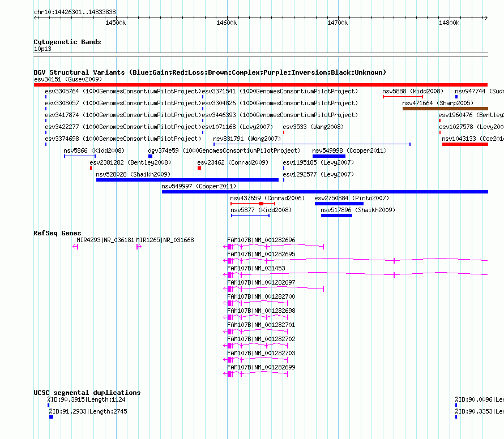504x439 pixels.
Task: Open the RefSeq Genes track title
Action: [57, 233]
